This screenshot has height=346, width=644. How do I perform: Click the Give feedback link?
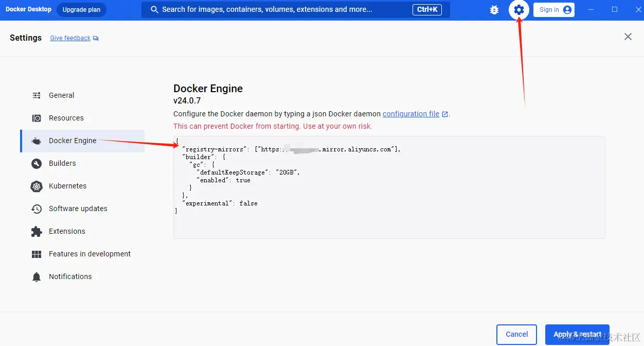(x=70, y=38)
